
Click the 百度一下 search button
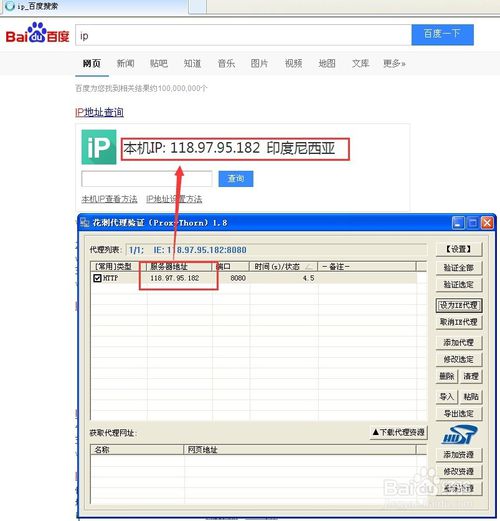442,35
